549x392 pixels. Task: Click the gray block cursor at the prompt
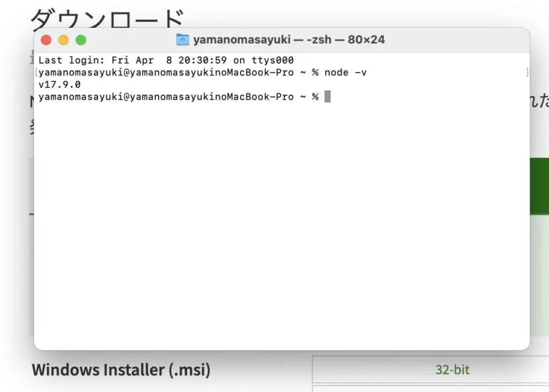pos(328,96)
